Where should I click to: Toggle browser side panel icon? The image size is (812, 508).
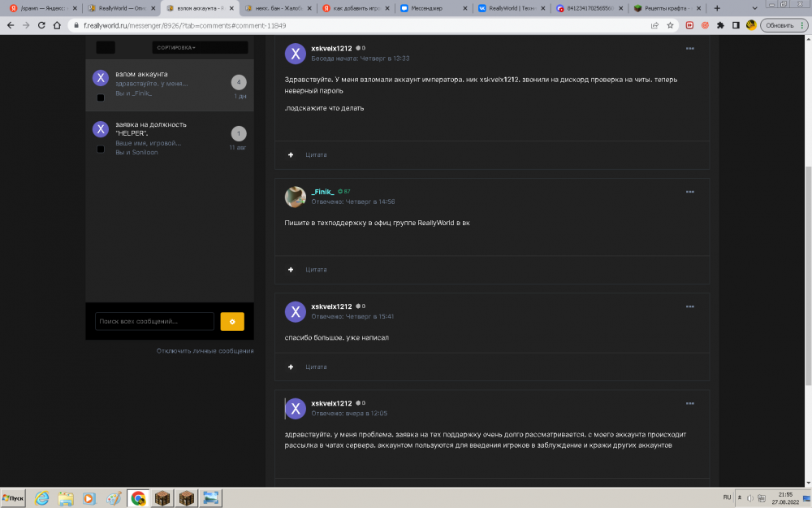tap(736, 25)
